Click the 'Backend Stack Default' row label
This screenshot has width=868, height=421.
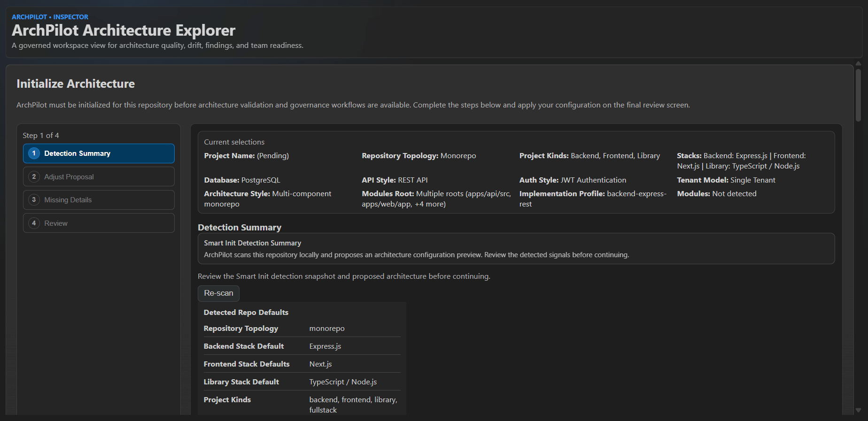tap(244, 346)
